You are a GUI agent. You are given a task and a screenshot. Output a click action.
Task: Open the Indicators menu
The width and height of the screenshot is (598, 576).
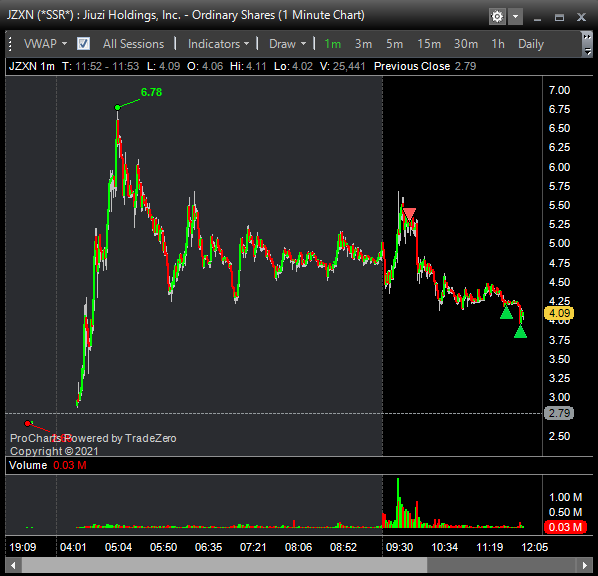pyautogui.click(x=219, y=44)
